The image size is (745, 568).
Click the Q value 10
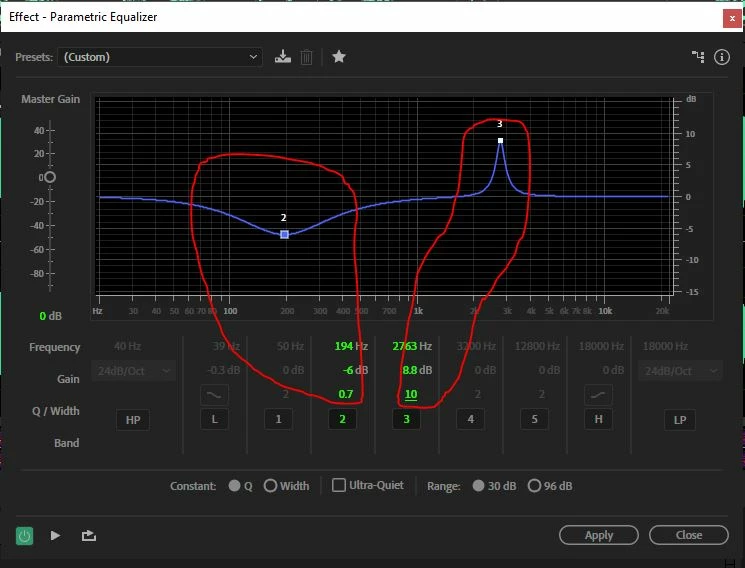tap(411, 394)
